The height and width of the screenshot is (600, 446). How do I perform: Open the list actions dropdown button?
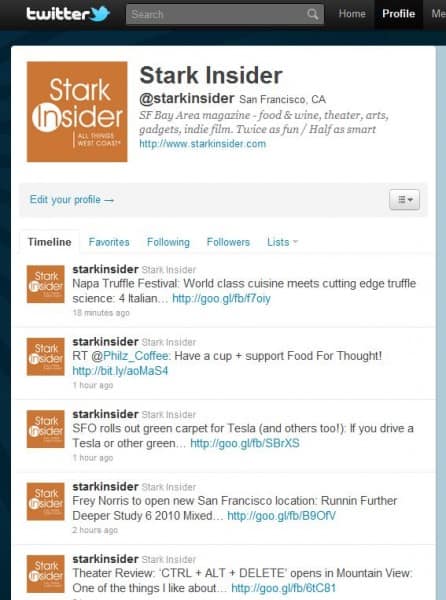pyautogui.click(x=404, y=199)
